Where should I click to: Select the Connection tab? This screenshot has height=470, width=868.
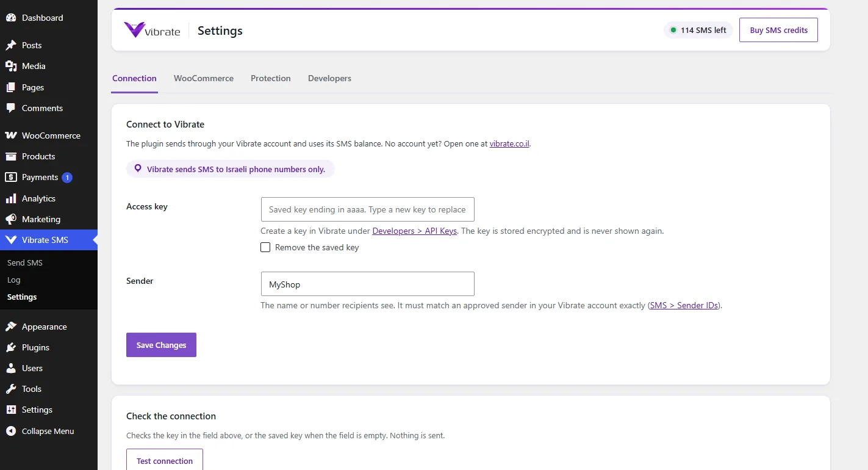click(x=134, y=78)
